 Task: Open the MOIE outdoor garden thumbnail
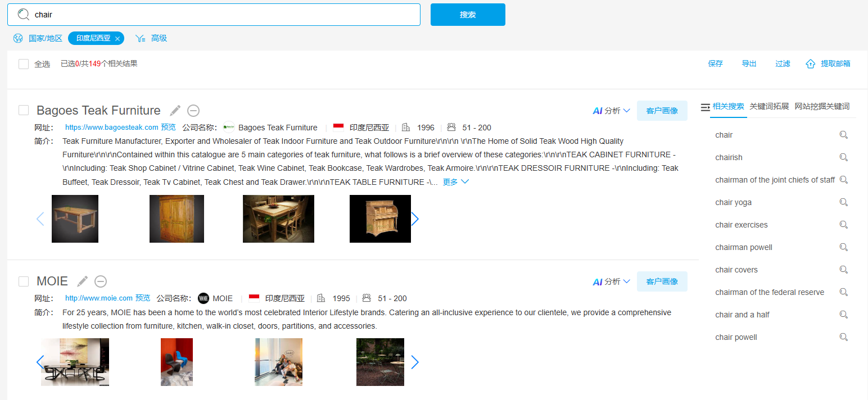(380, 362)
